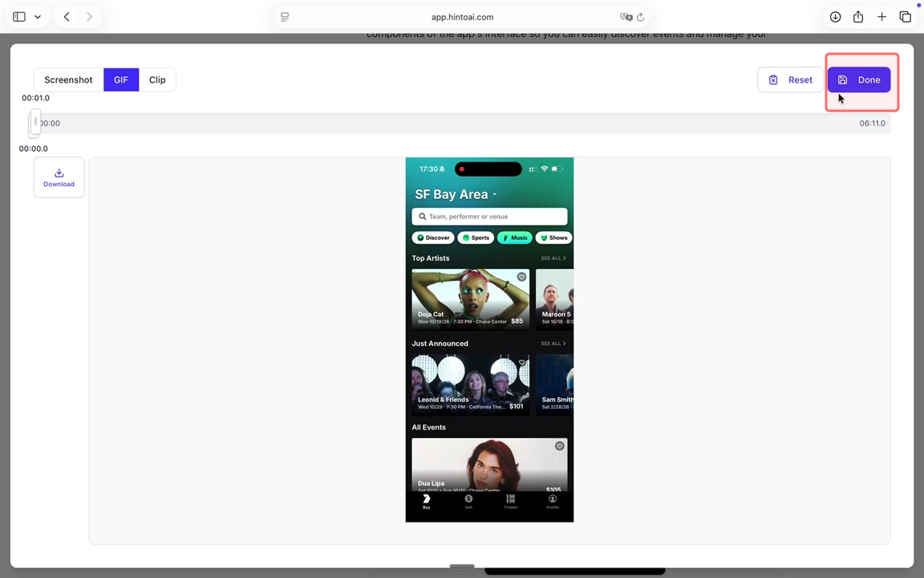Select the GIF mode tab
Image resolution: width=924 pixels, height=578 pixels.
(121, 80)
